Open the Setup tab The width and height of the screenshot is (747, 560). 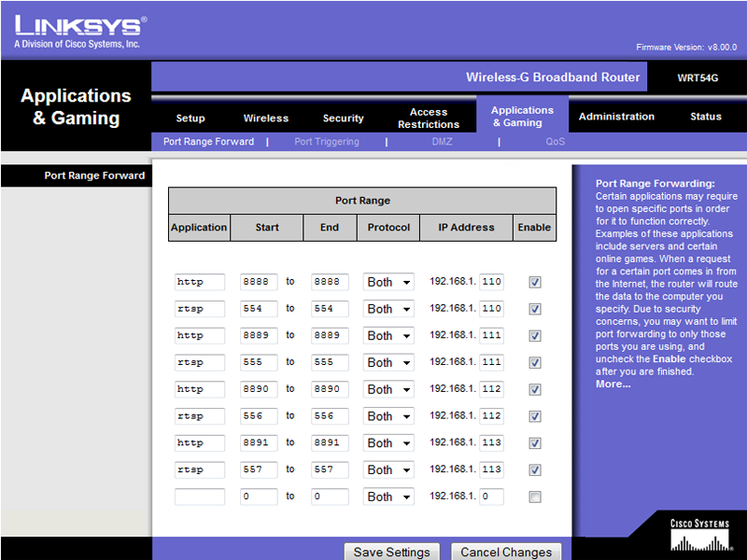[190, 119]
